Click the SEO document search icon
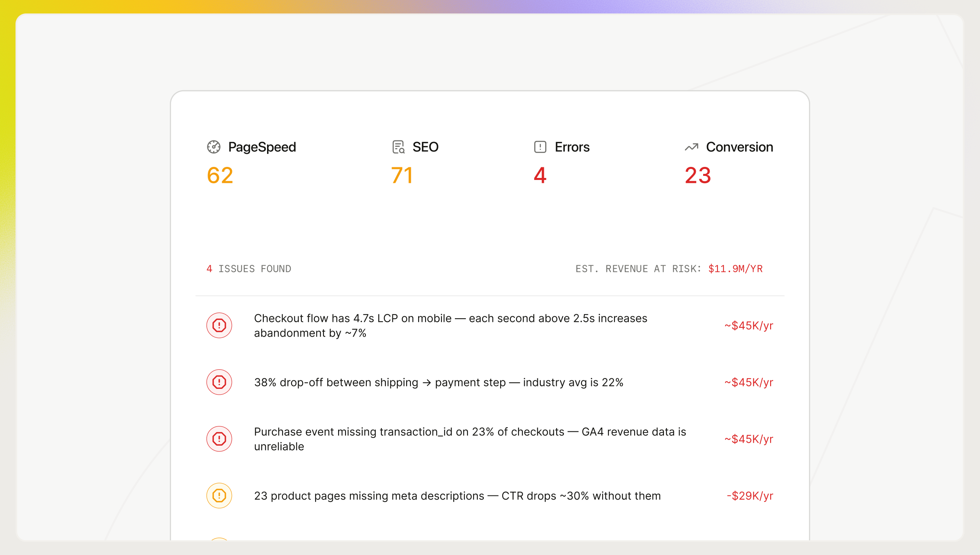980x555 pixels. 398,147
